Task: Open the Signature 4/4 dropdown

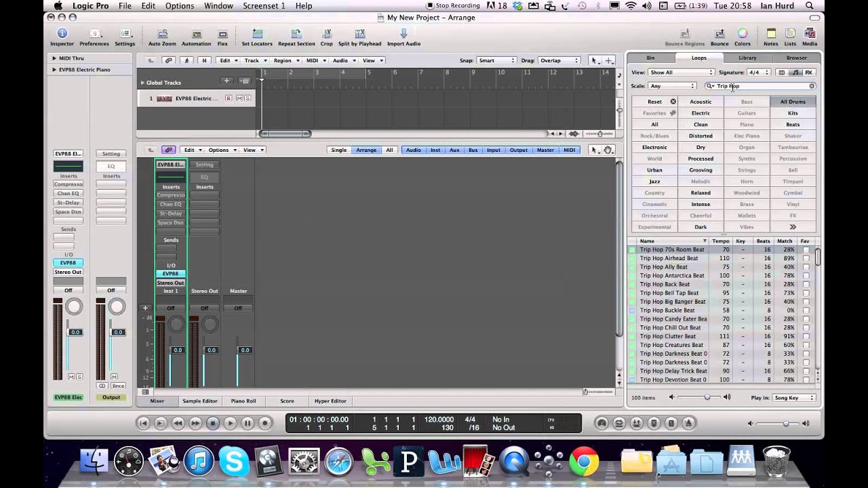Action: tap(759, 73)
